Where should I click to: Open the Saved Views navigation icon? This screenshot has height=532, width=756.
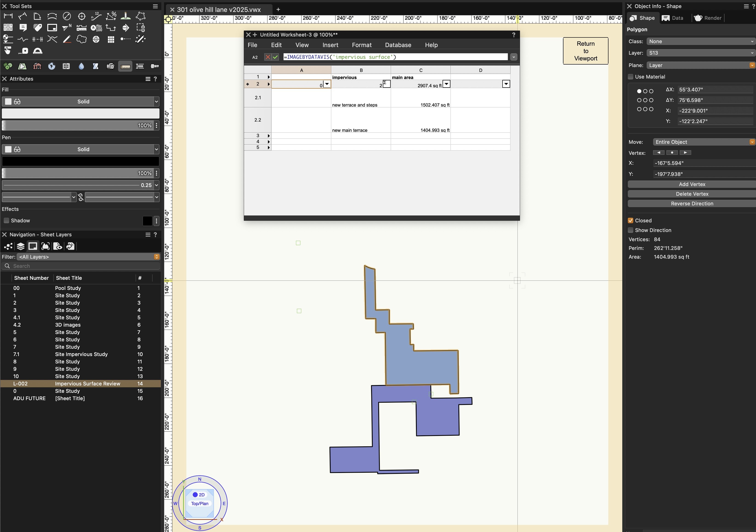58,246
